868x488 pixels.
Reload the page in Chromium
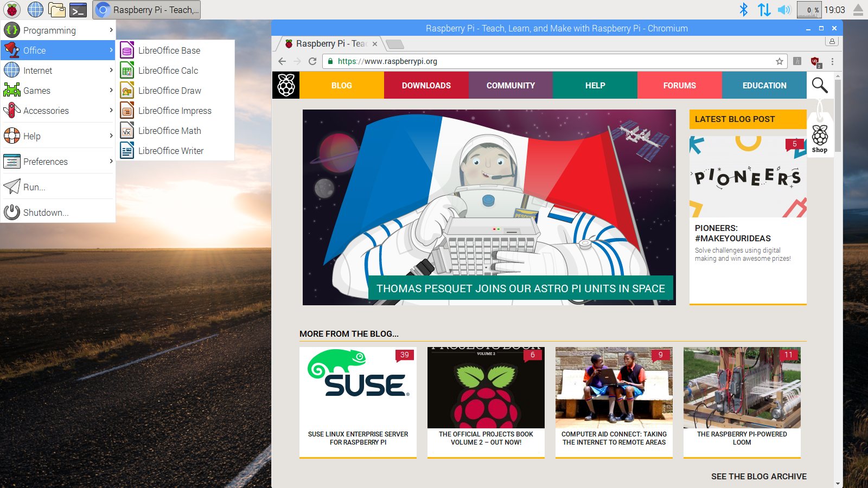coord(312,61)
